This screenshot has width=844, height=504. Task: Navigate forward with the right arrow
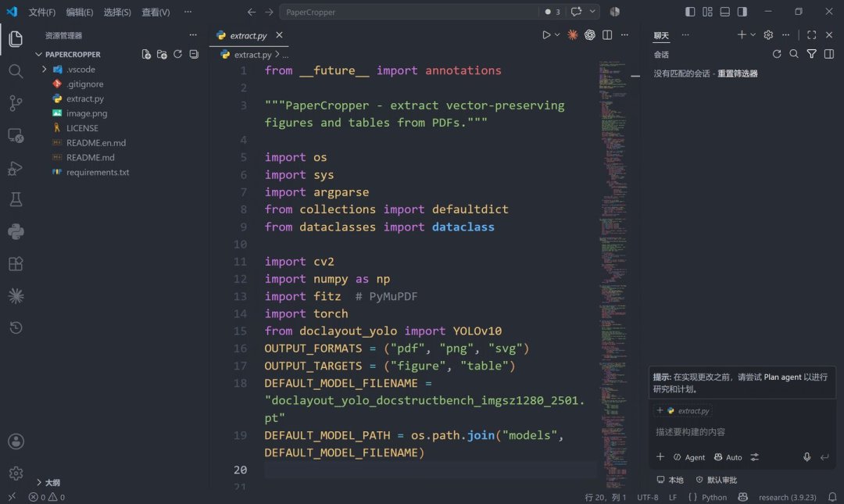[269, 12]
